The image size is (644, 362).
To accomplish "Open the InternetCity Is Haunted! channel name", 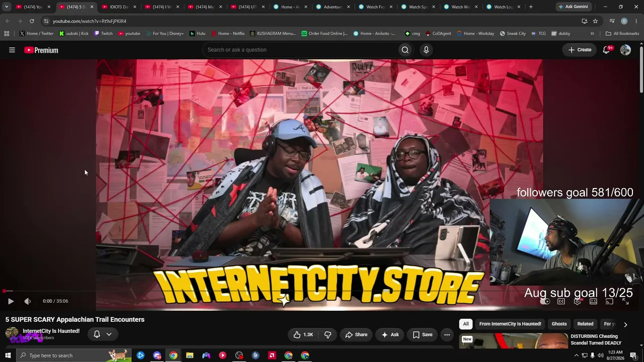I will (51, 331).
